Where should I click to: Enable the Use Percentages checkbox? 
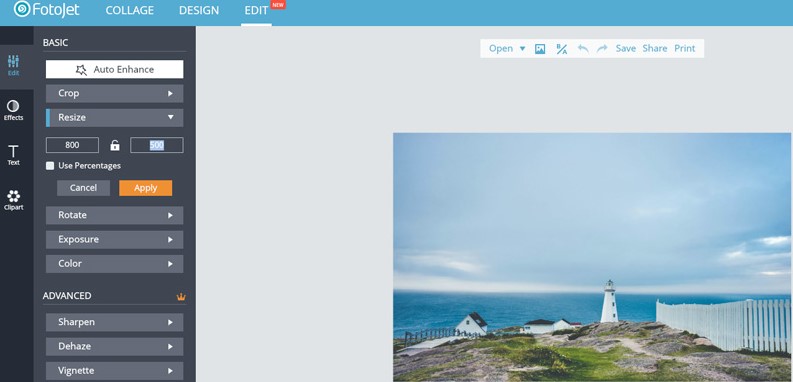tap(50, 166)
